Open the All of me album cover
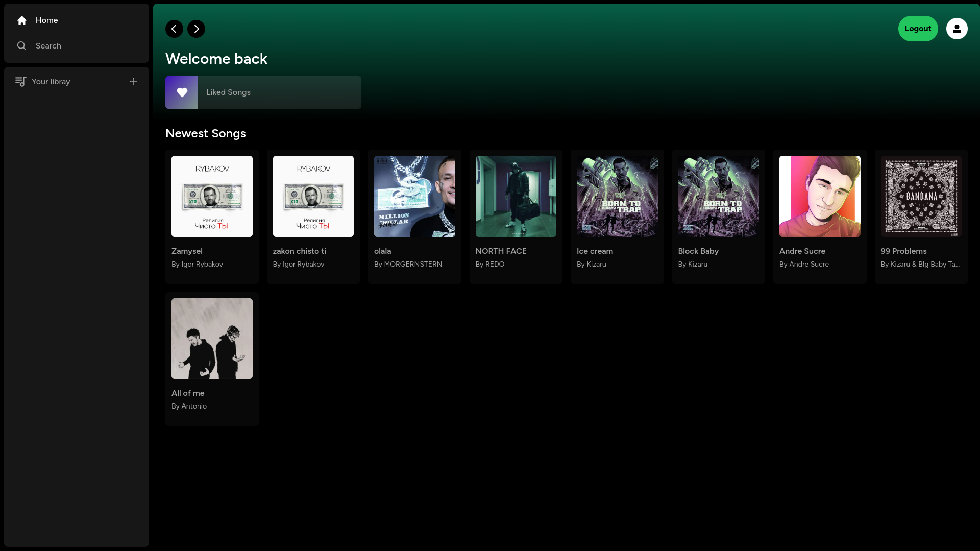 click(212, 339)
